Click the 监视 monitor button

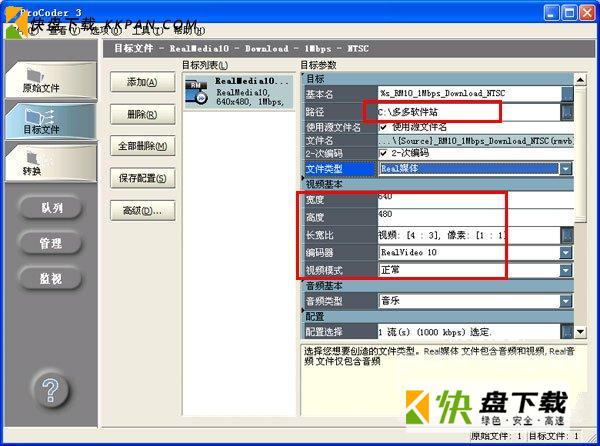(51, 278)
